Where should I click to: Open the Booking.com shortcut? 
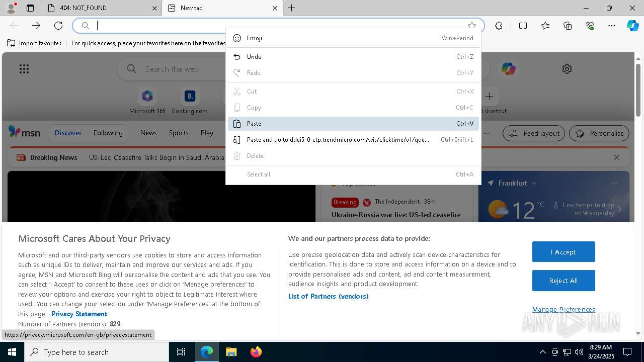click(x=190, y=101)
